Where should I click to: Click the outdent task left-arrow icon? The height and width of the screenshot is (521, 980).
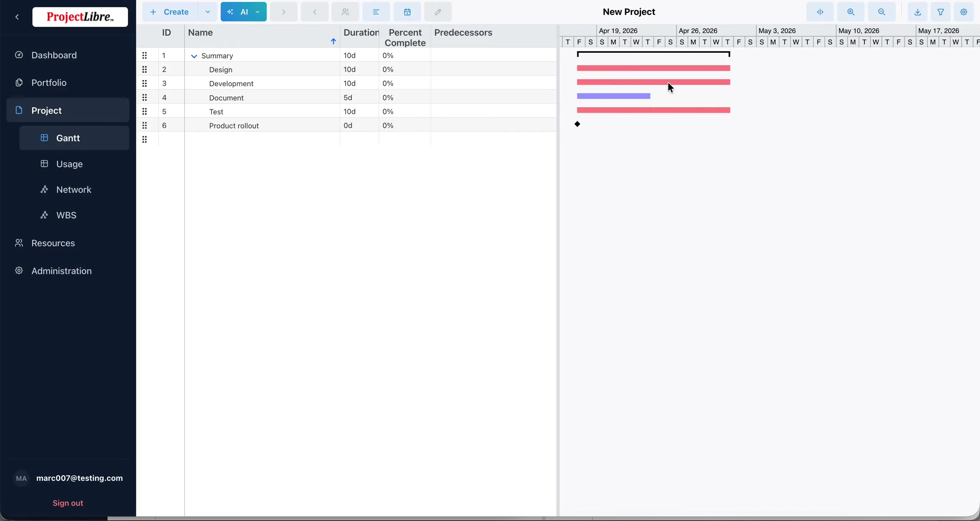(x=315, y=12)
